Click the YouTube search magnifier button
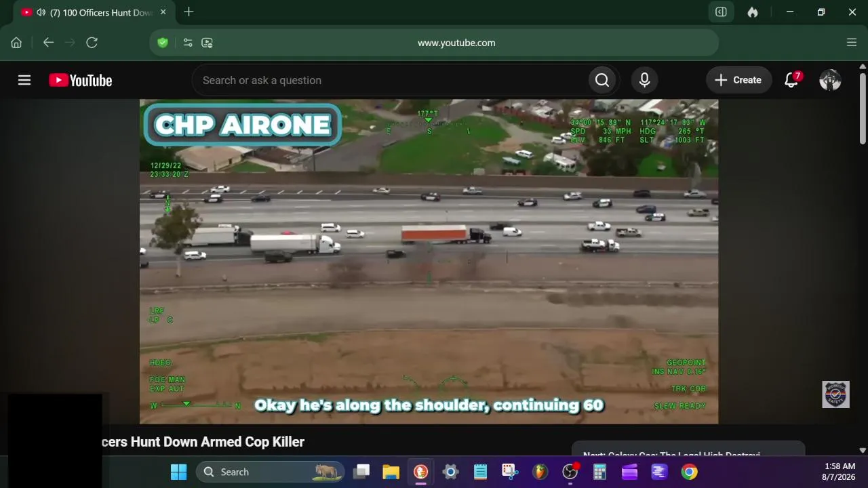This screenshot has height=488, width=868. coord(602,80)
